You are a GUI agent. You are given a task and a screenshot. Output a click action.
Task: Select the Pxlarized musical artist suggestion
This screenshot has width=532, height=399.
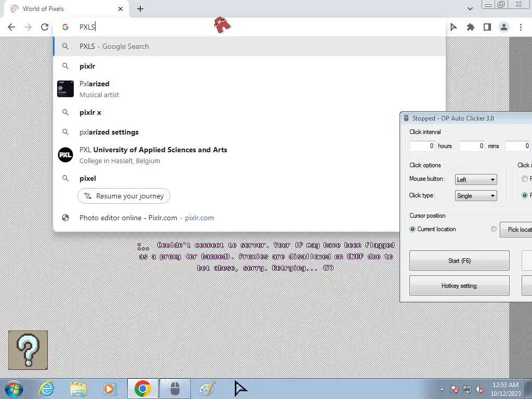249,89
